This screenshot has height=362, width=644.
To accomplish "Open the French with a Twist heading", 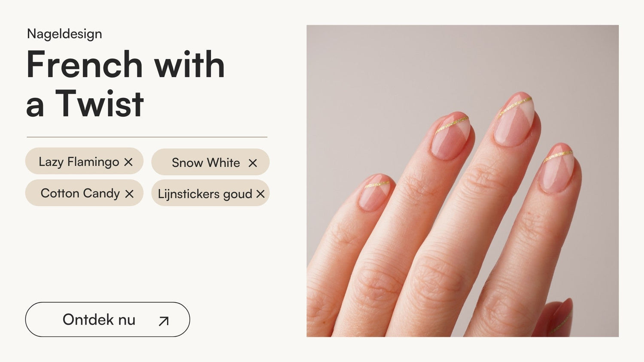I will [125, 84].
